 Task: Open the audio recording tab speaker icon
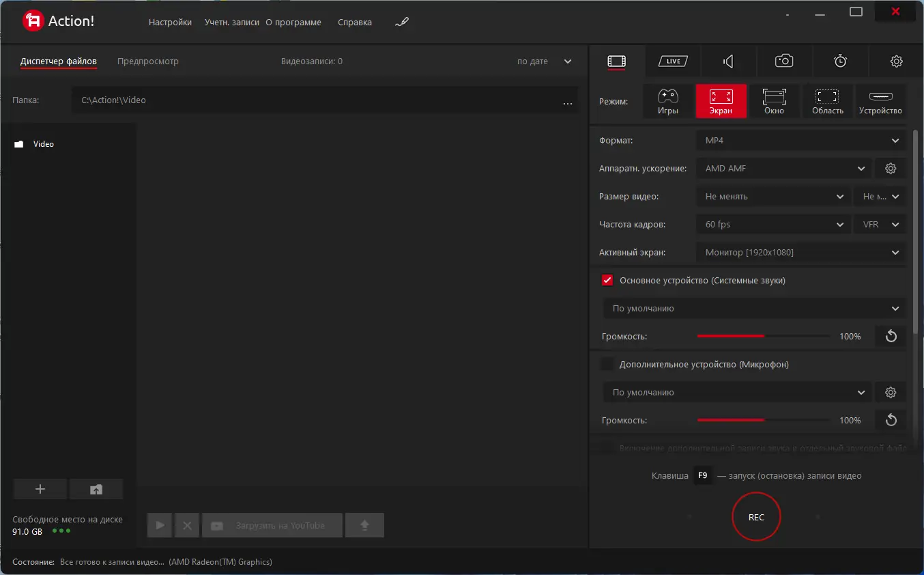pos(728,61)
